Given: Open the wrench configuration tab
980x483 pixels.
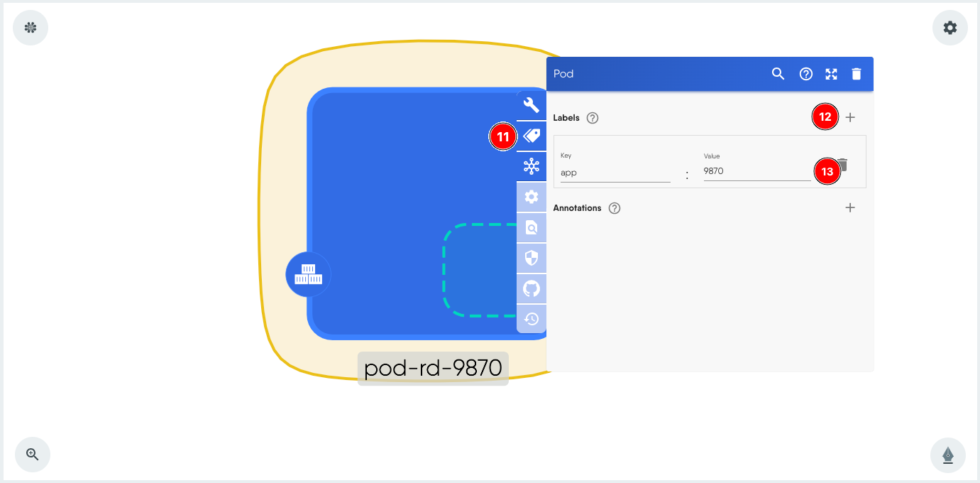Looking at the screenshot, I should (531, 106).
